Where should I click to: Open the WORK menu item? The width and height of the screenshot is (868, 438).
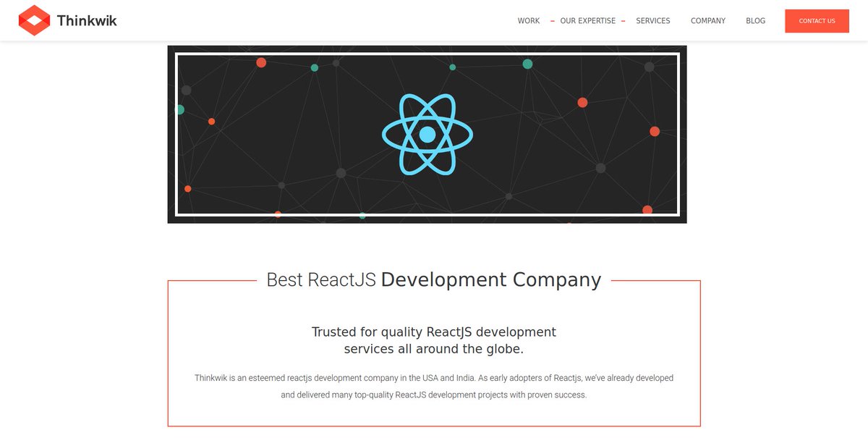[529, 21]
